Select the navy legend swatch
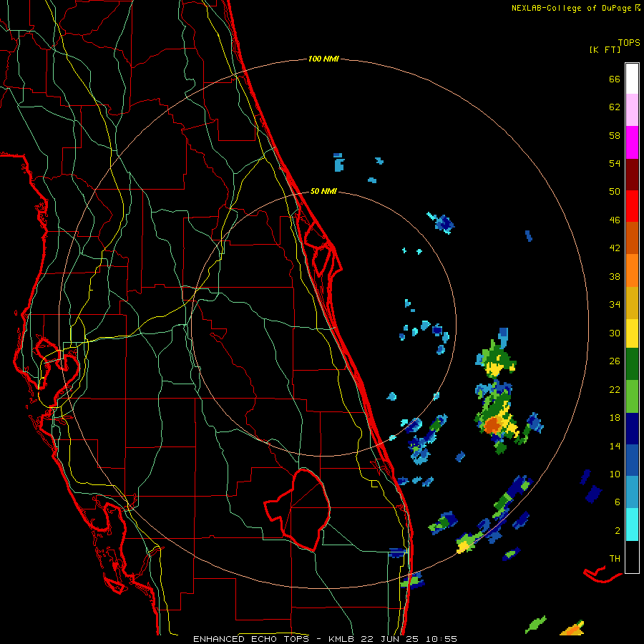644x644 pixels. click(632, 429)
